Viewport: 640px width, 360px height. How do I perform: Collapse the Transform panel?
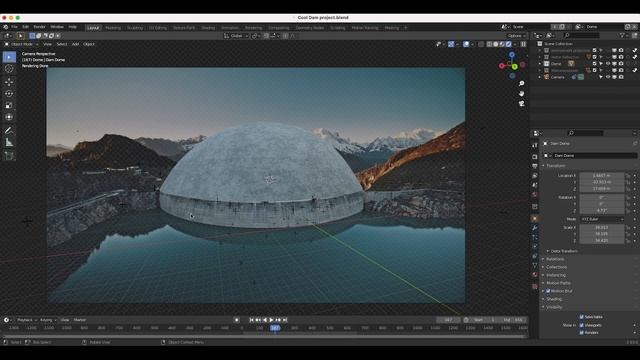555,166
